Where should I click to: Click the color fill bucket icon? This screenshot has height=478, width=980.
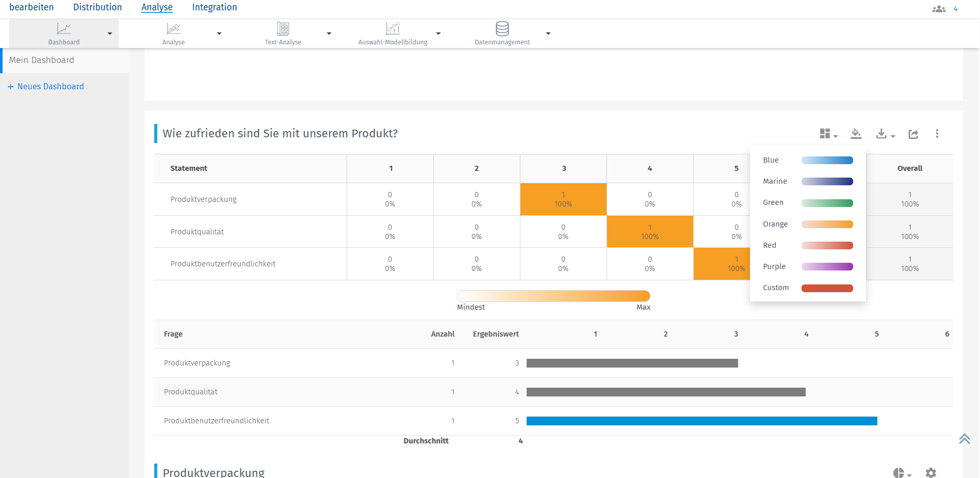[856, 134]
